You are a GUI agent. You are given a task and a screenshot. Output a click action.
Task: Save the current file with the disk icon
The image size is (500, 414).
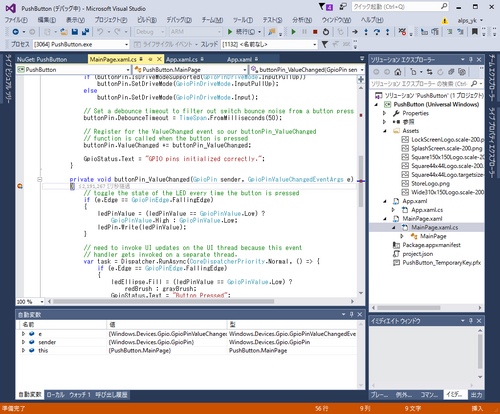(75, 32)
